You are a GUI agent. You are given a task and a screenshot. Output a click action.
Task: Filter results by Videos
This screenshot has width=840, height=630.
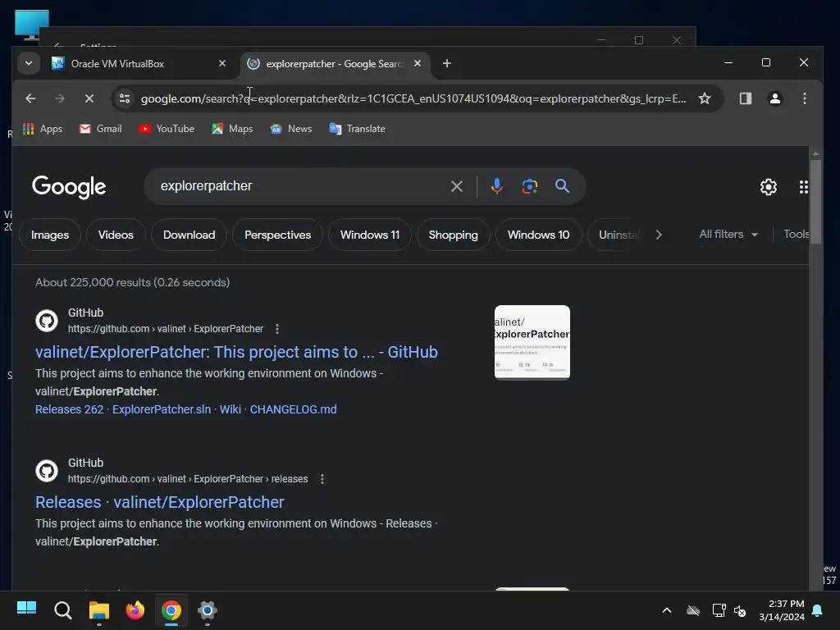[116, 235]
